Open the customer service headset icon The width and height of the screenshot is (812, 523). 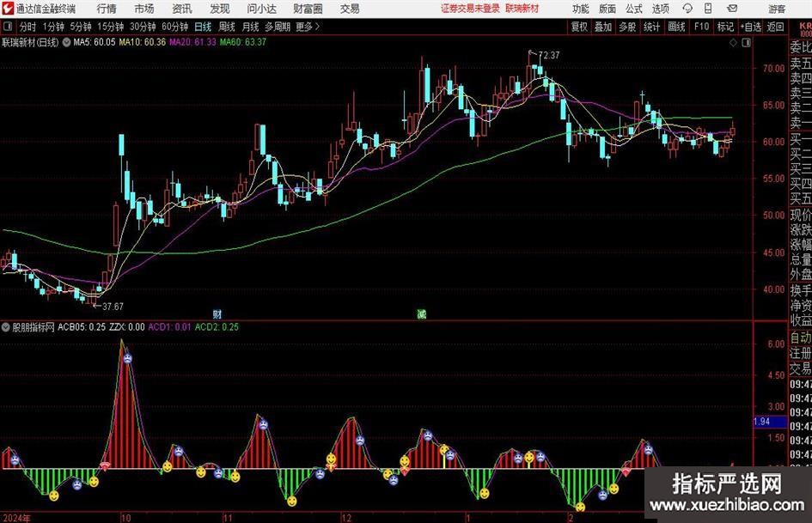(x=687, y=9)
